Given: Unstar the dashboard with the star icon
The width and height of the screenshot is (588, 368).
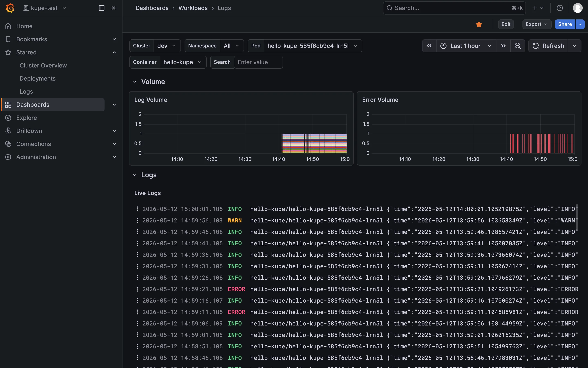Looking at the screenshot, I should (479, 24).
